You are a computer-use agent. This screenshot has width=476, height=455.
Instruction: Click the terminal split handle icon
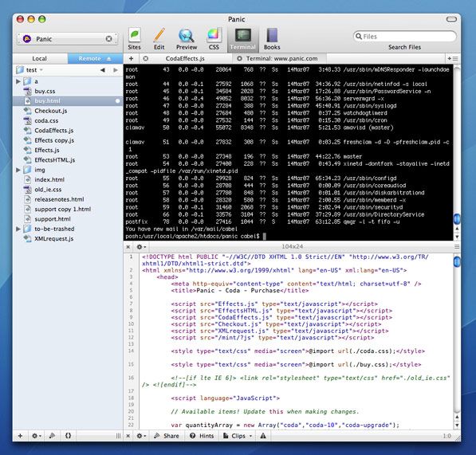tap(457, 247)
